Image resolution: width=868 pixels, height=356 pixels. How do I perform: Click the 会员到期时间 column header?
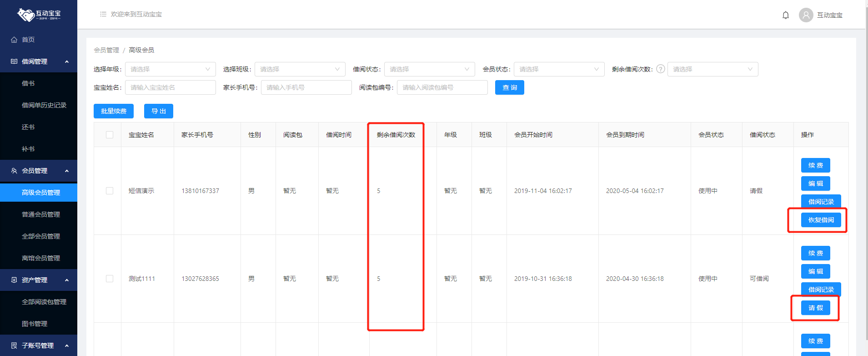(625, 135)
